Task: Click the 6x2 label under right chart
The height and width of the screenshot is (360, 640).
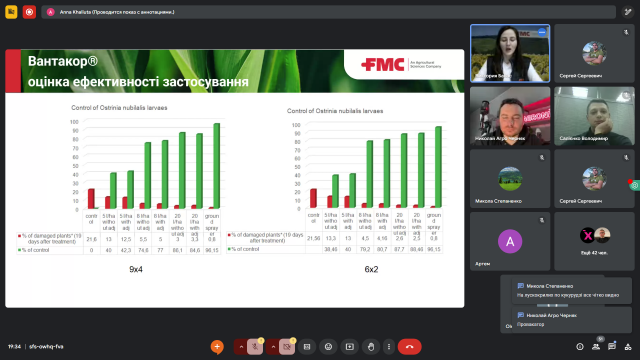Action: (x=371, y=269)
